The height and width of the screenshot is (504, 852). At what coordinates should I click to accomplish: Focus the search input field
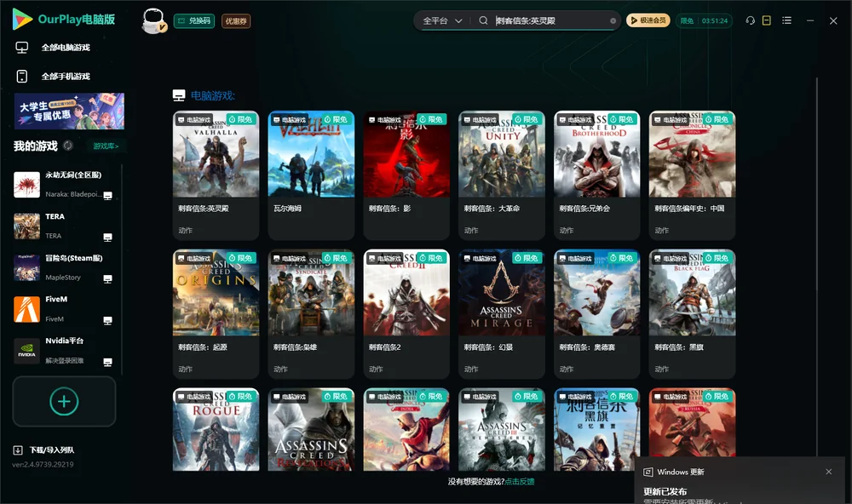click(x=550, y=20)
